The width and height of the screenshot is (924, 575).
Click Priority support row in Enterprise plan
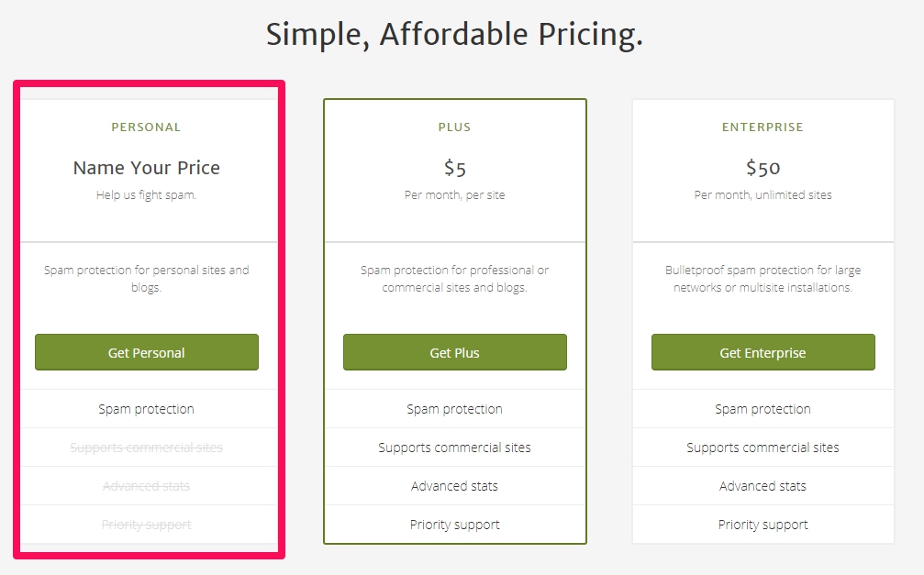tap(763, 525)
